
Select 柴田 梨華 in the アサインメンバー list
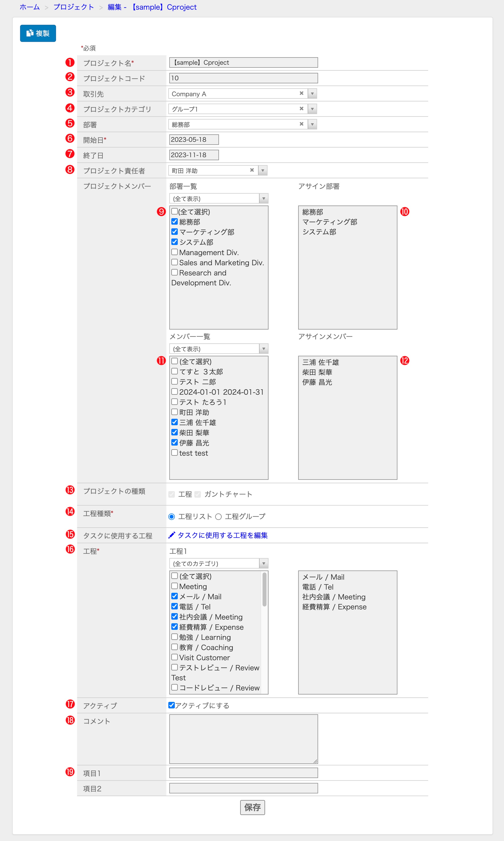317,372
